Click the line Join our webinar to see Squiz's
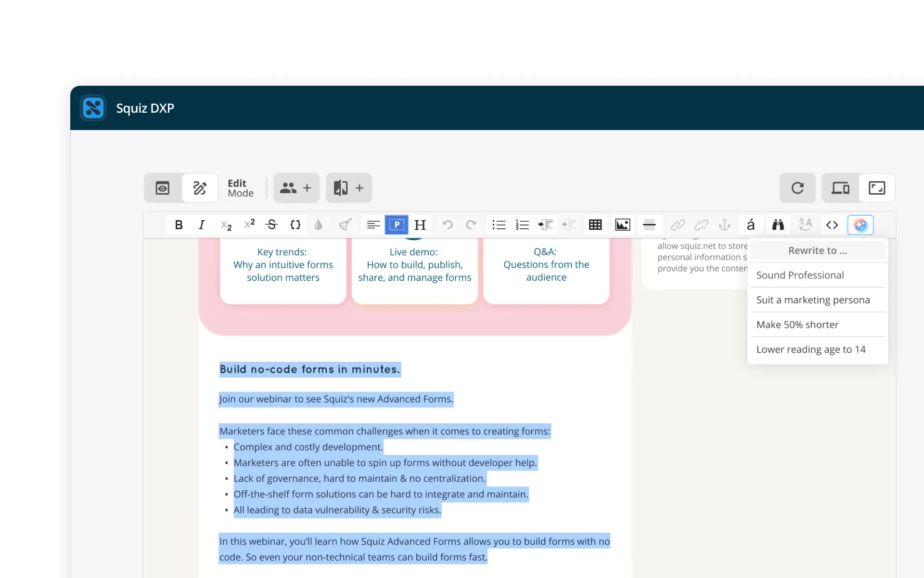 [336, 399]
